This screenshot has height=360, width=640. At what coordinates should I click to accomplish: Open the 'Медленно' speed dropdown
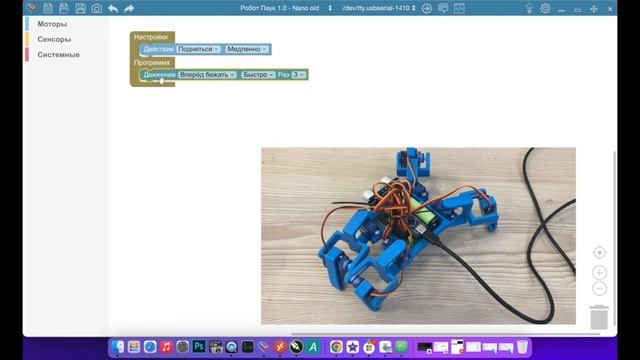247,49
